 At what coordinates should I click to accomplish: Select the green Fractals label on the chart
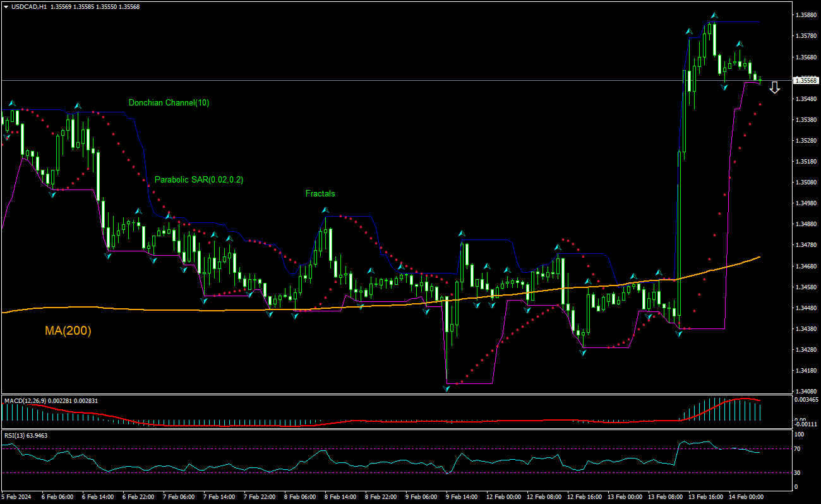[320, 194]
